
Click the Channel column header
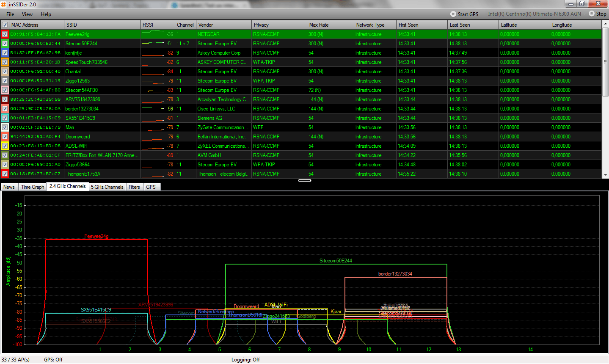click(185, 25)
